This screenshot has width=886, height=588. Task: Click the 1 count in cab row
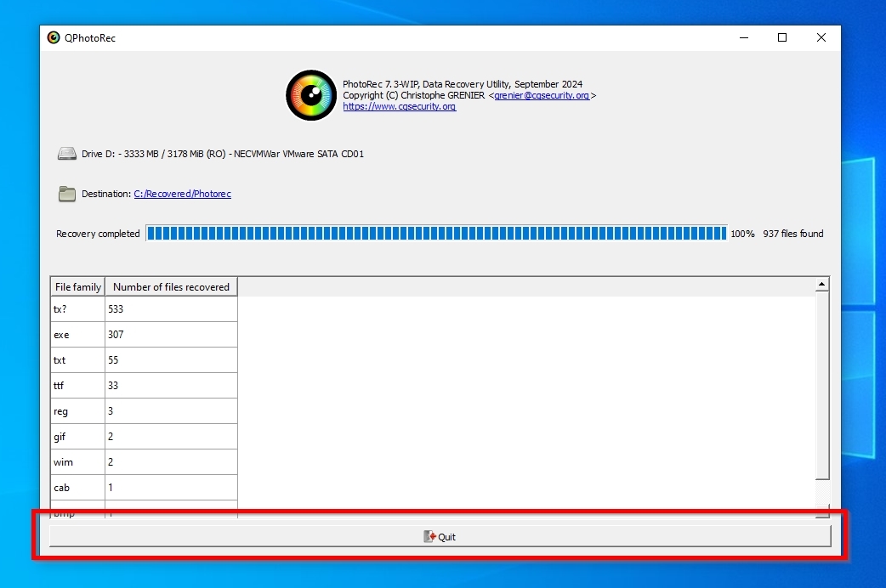point(171,487)
